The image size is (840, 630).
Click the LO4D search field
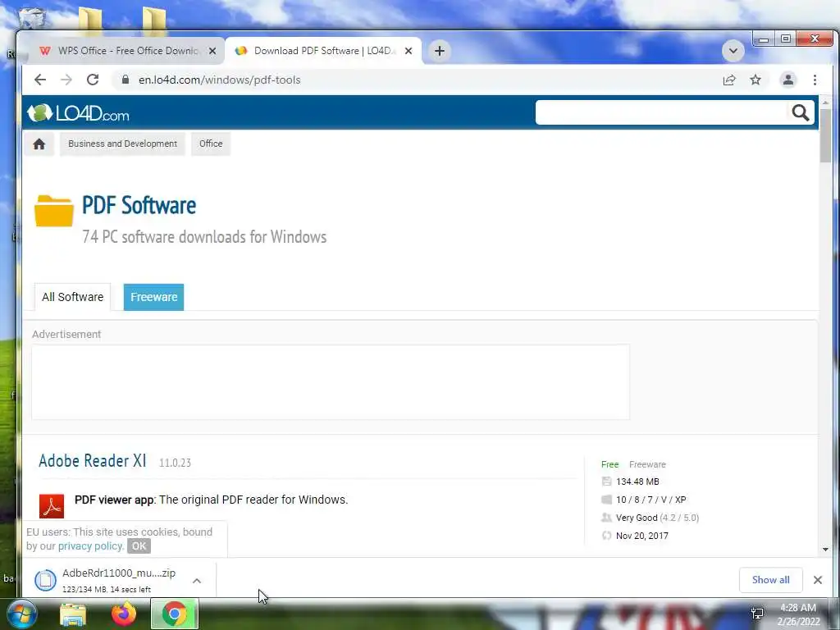[662, 112]
